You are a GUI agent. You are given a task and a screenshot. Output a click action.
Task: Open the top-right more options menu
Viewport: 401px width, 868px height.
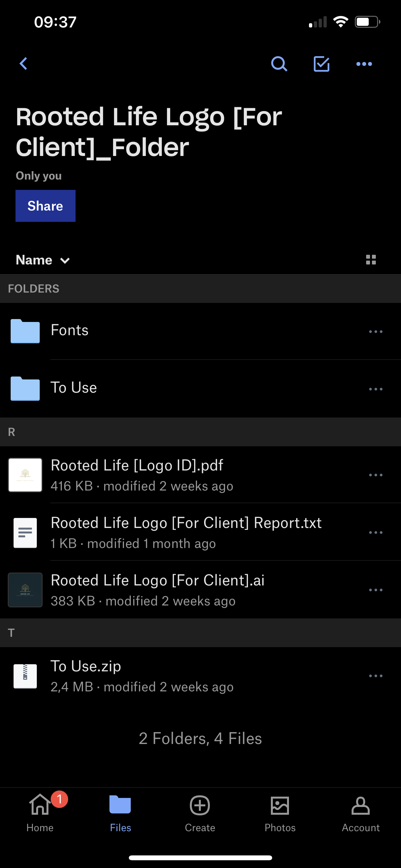364,64
